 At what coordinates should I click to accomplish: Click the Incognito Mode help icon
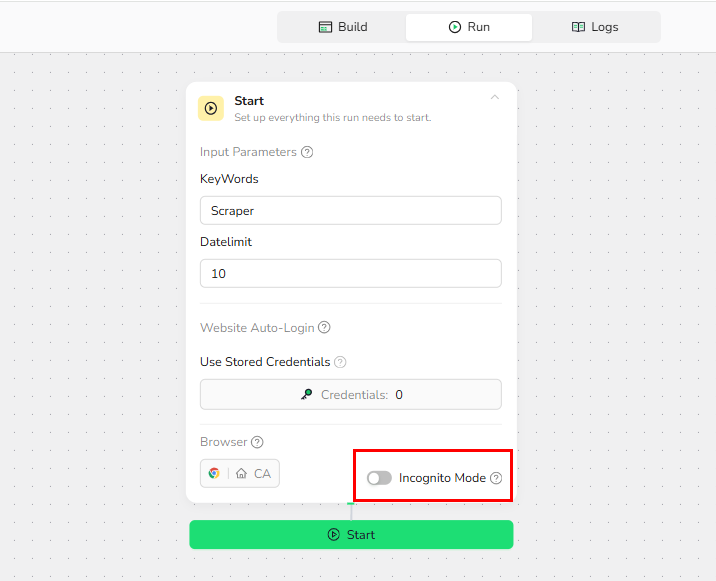[x=496, y=478]
